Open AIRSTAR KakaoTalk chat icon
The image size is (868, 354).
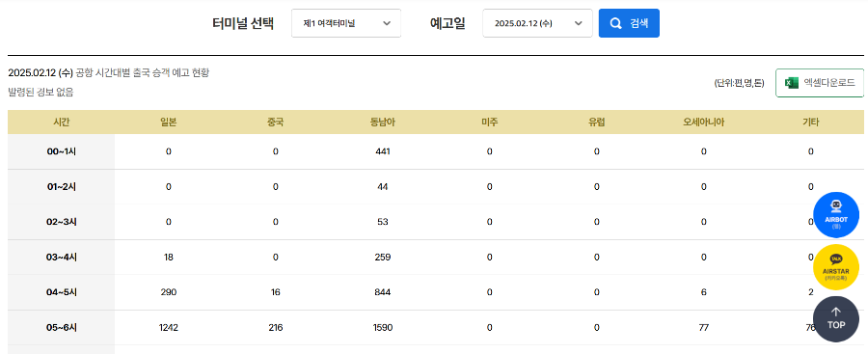[836, 267]
